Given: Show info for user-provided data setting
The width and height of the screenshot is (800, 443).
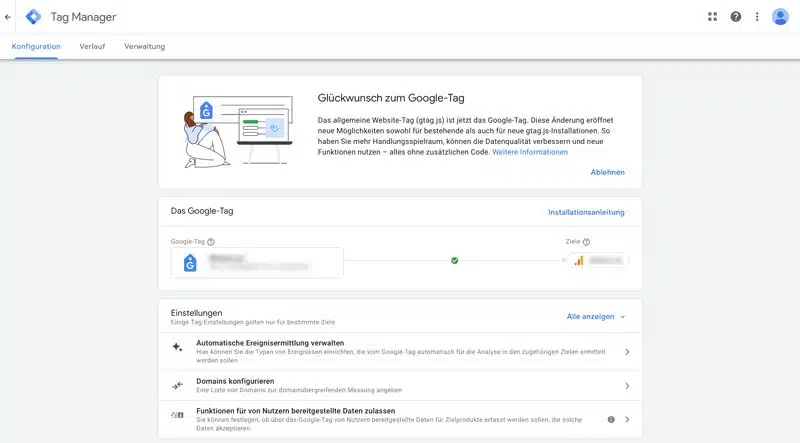Looking at the screenshot, I should (x=611, y=420).
